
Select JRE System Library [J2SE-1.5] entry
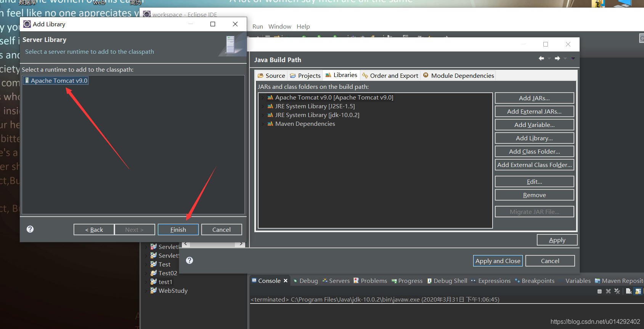click(315, 106)
